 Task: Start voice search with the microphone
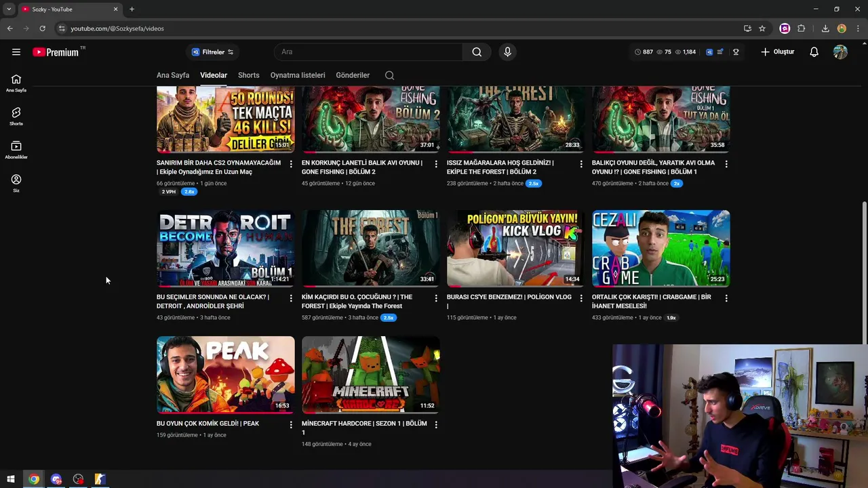(x=507, y=52)
